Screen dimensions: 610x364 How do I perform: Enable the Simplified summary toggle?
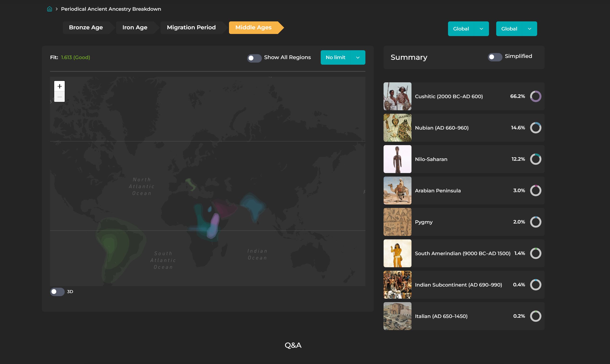point(495,57)
